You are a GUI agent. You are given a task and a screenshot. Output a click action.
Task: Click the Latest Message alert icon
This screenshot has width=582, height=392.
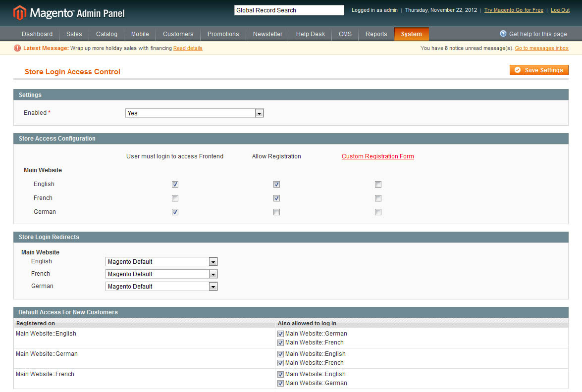pos(17,48)
